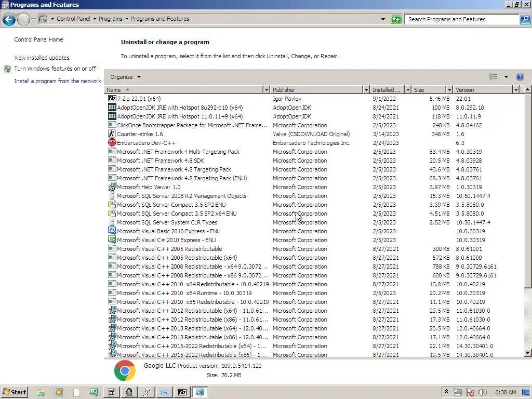
Task: Open Turn Windows features on or off
Action: [55, 69]
